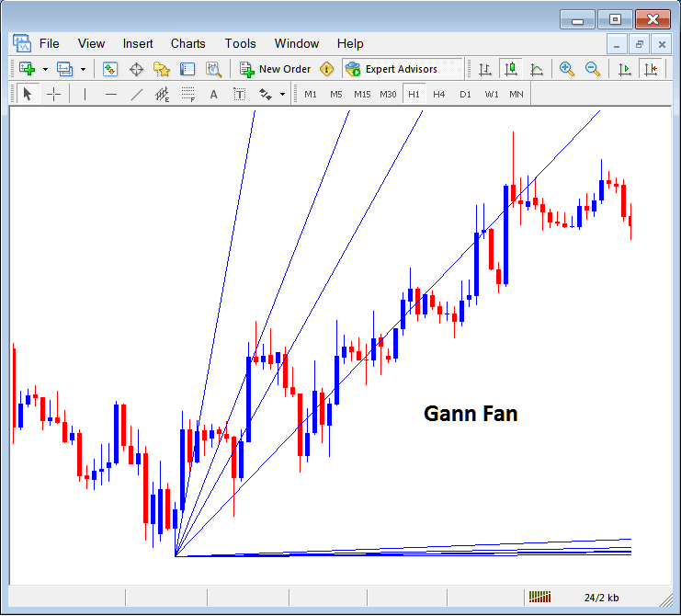Switch chart to candlestick mode

point(509,69)
